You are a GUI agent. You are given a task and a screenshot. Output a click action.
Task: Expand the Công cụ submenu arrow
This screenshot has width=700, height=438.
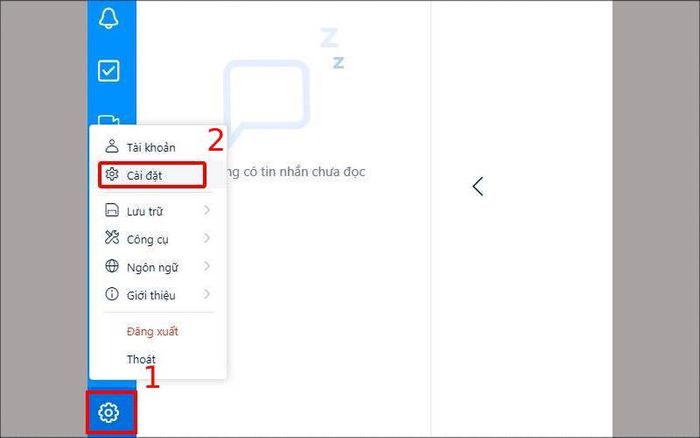point(207,238)
